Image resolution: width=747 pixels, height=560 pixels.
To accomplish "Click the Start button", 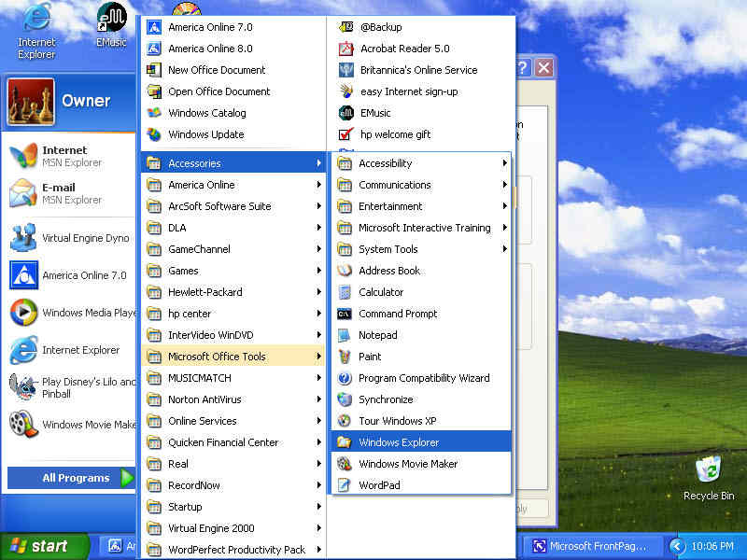I will 44,546.
